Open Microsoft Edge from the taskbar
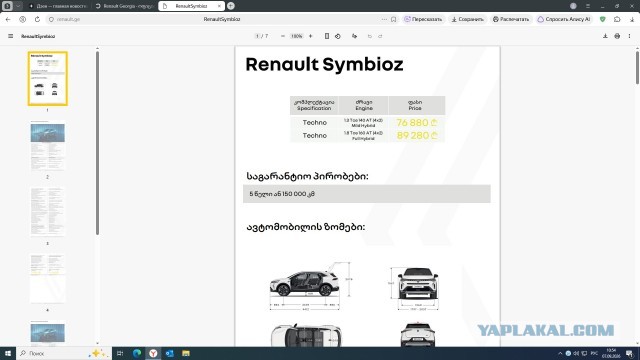 click(x=137, y=353)
